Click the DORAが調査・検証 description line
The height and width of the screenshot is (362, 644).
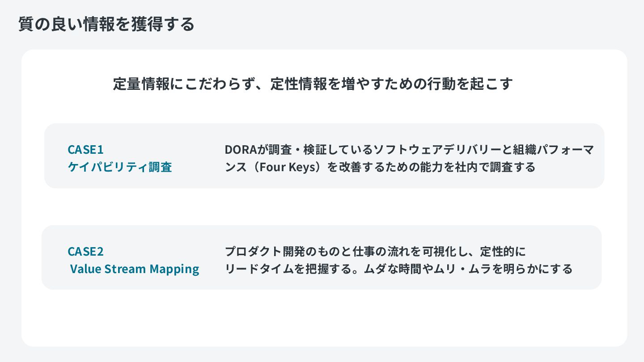(x=409, y=150)
